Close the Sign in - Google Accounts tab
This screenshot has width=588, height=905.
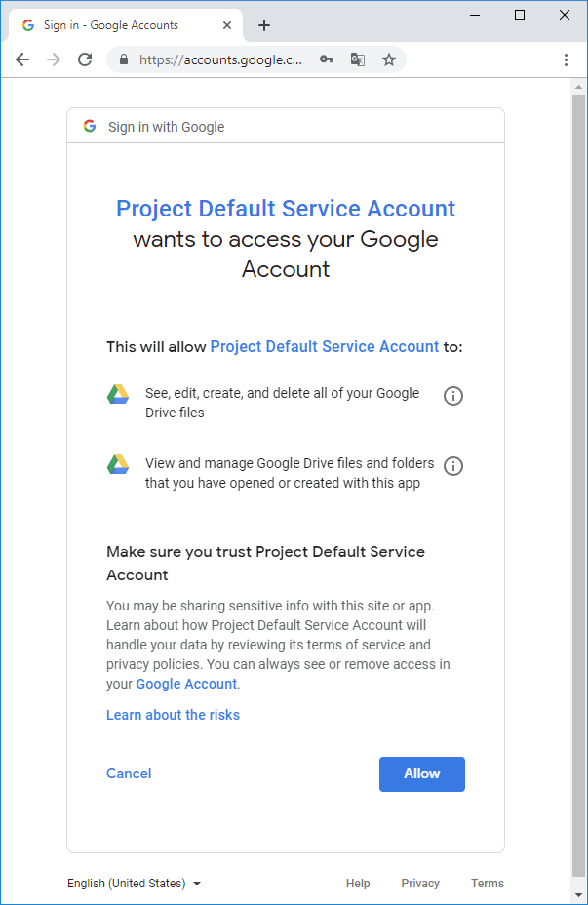227,25
